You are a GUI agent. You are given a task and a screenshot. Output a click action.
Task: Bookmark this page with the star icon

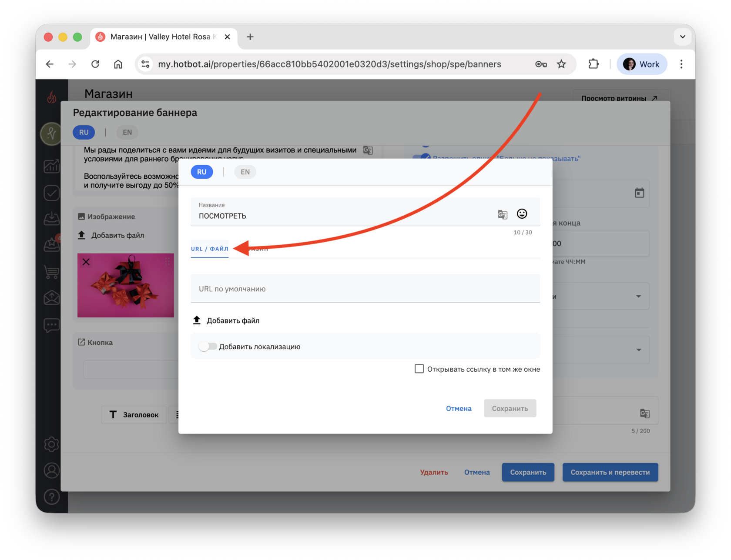click(x=561, y=64)
